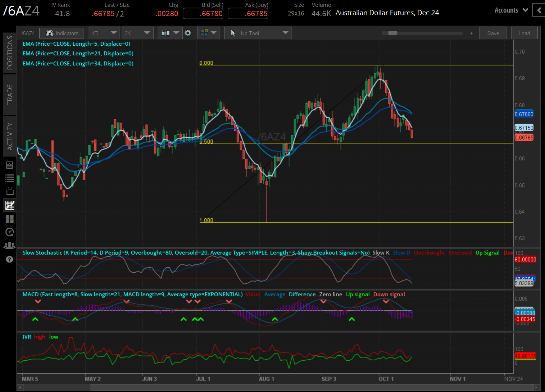Screen dimensions: 545x392
Task: Expand the Accounts menu
Action: 511,10
